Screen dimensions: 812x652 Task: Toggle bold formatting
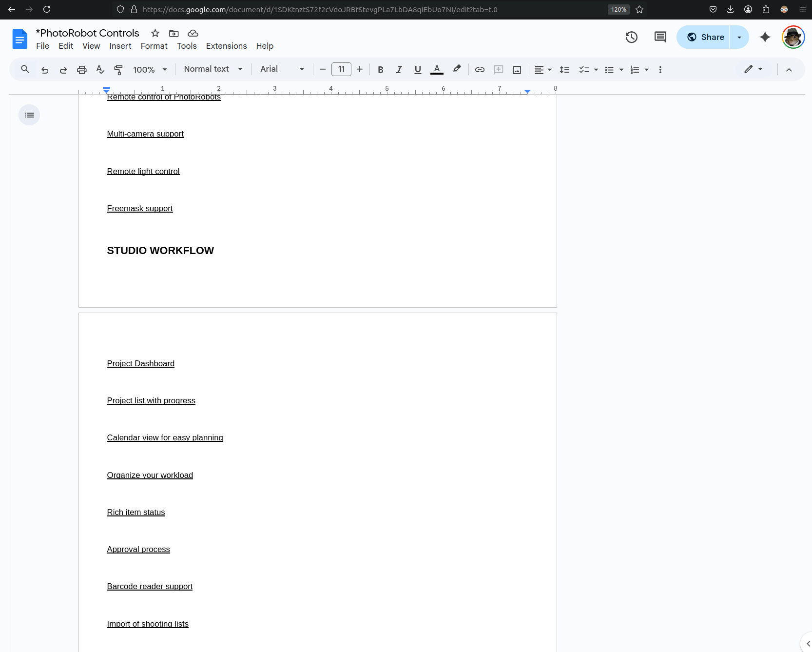(381, 70)
